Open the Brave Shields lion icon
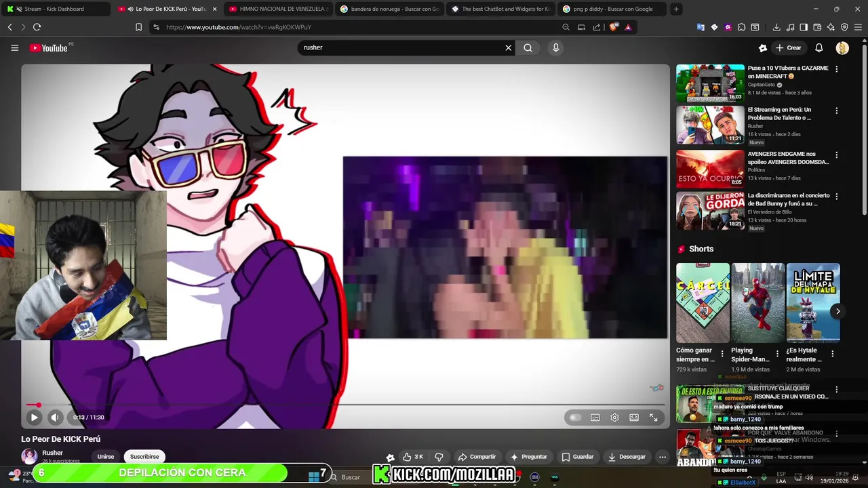 click(x=614, y=27)
